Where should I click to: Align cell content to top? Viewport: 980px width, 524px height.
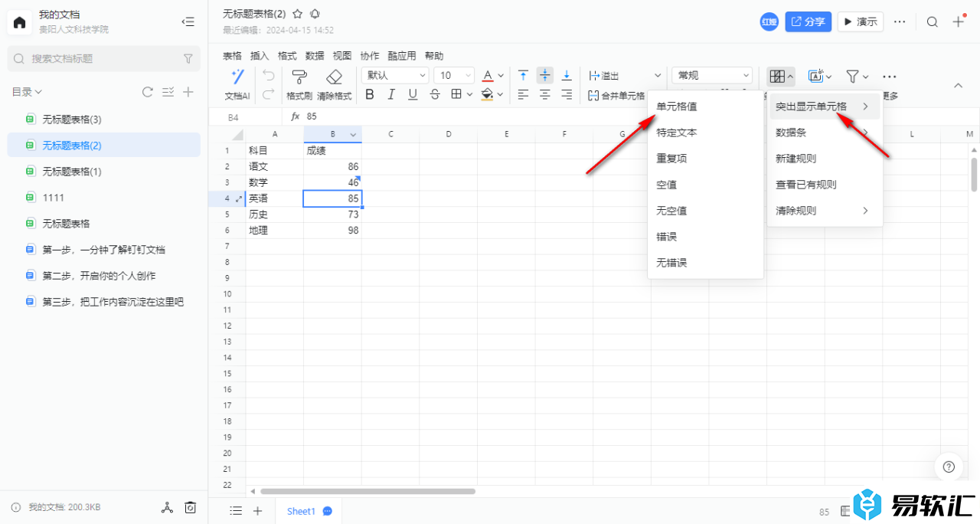tap(523, 75)
